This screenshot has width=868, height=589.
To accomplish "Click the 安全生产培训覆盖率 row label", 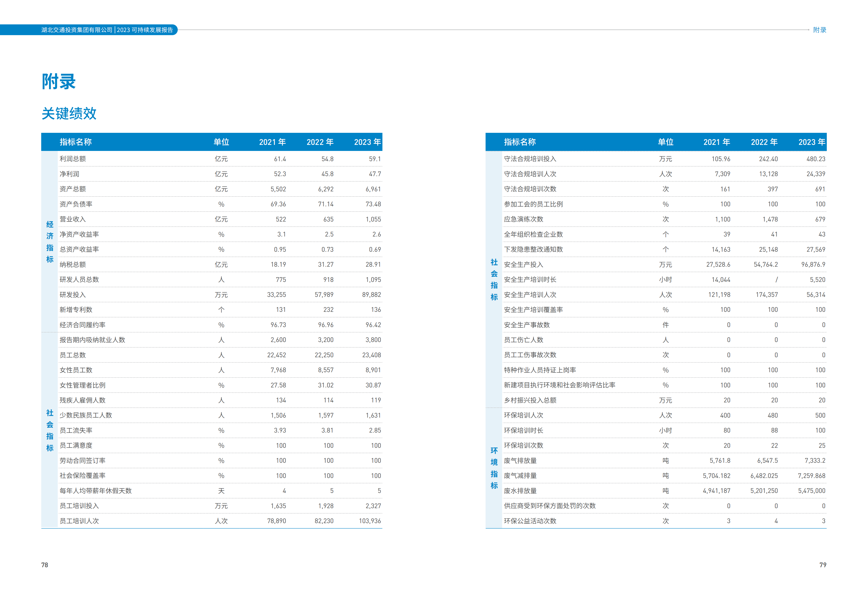I will tap(533, 310).
